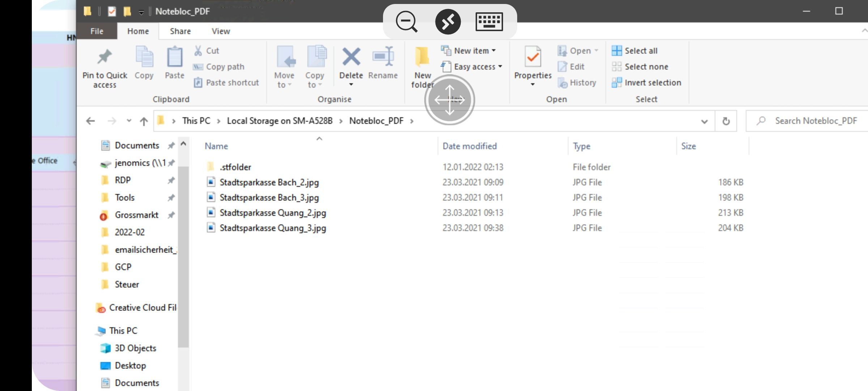Click the Move to button
Image resolution: width=868 pixels, height=391 pixels.
coord(284,67)
